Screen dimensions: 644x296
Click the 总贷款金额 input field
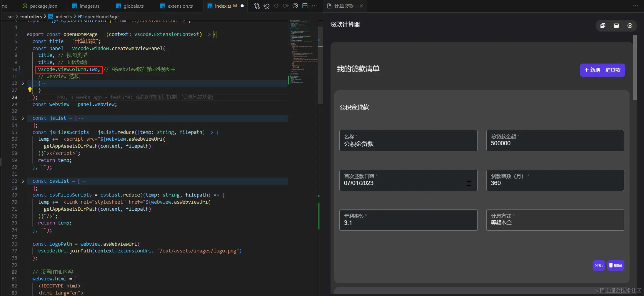click(555, 141)
